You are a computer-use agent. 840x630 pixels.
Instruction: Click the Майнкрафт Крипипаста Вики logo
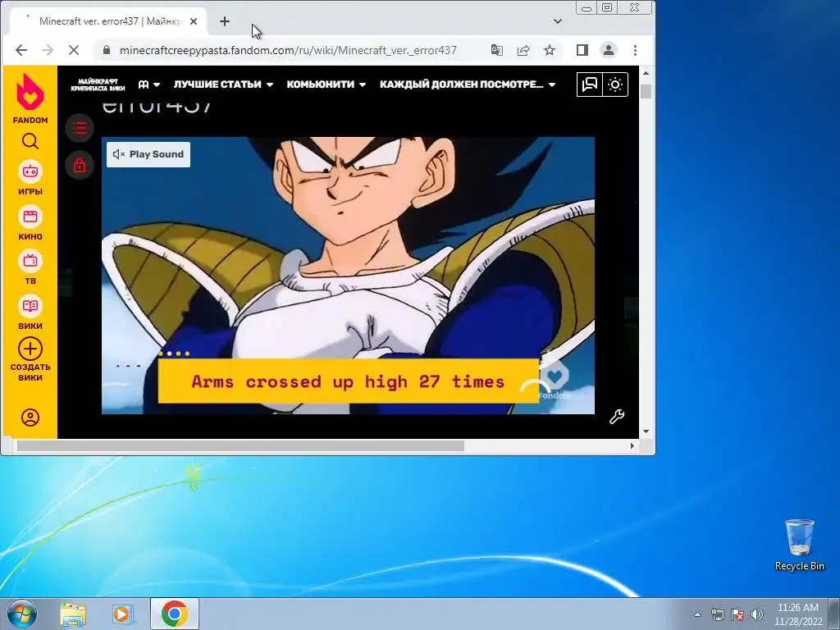(x=98, y=84)
